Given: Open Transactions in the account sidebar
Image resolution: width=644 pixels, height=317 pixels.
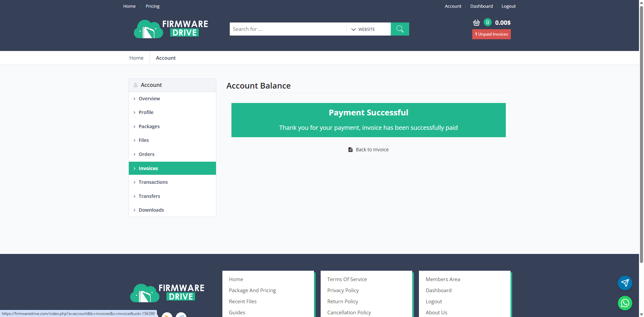Looking at the screenshot, I should (x=153, y=182).
